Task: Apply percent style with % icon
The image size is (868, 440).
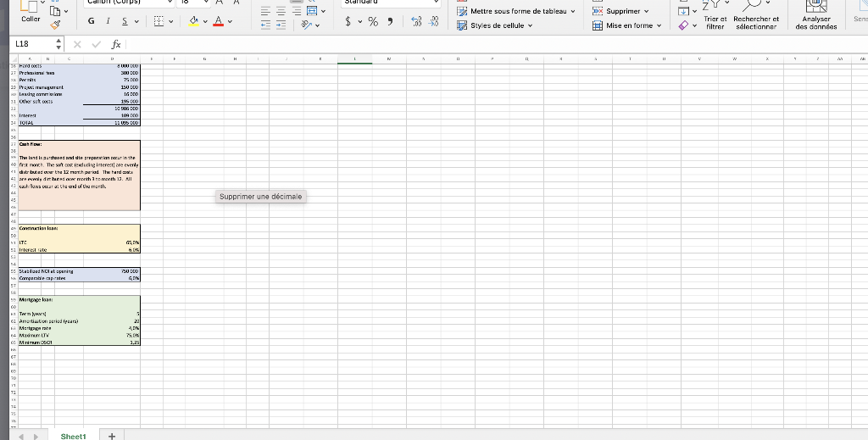Action: pos(373,21)
